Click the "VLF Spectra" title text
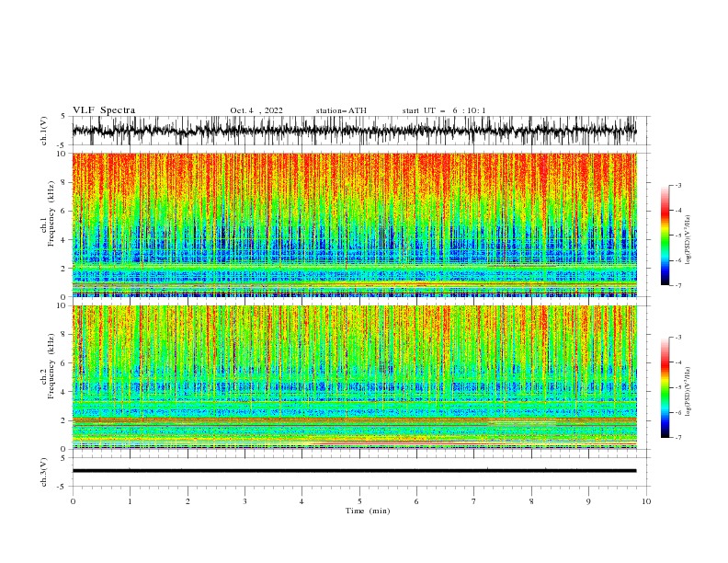The height and width of the screenshot is (563, 728). pyautogui.click(x=104, y=110)
